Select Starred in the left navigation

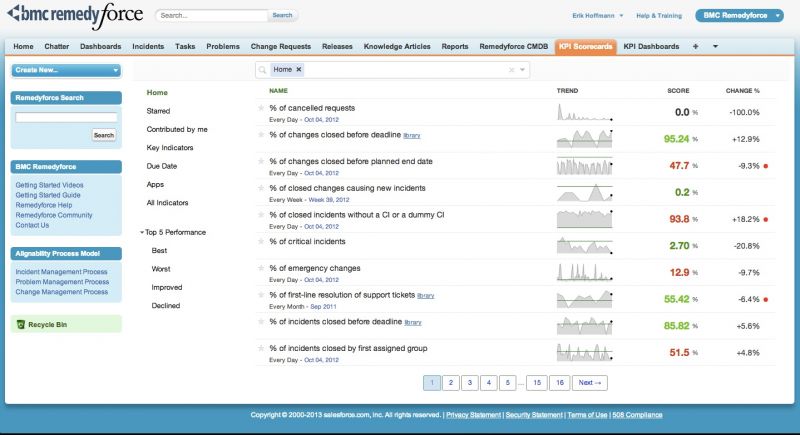tap(158, 111)
